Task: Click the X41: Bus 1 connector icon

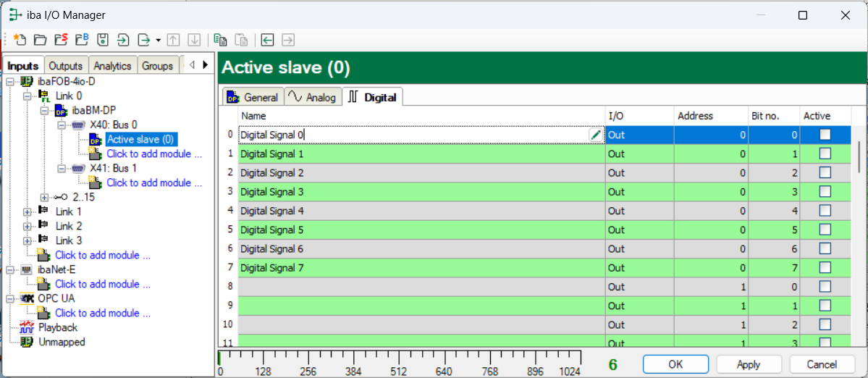Action: pyautogui.click(x=79, y=168)
